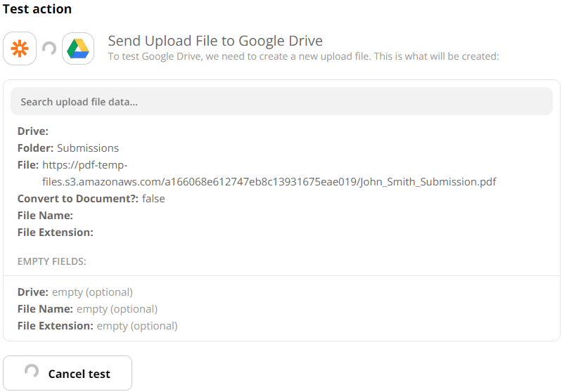Click the Google Drive app icon

(78, 48)
